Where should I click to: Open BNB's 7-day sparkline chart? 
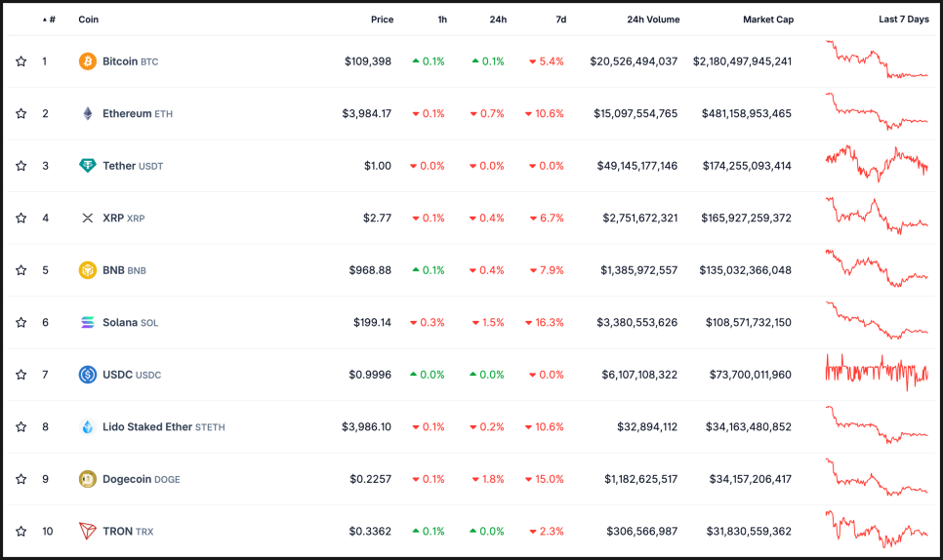click(877, 268)
